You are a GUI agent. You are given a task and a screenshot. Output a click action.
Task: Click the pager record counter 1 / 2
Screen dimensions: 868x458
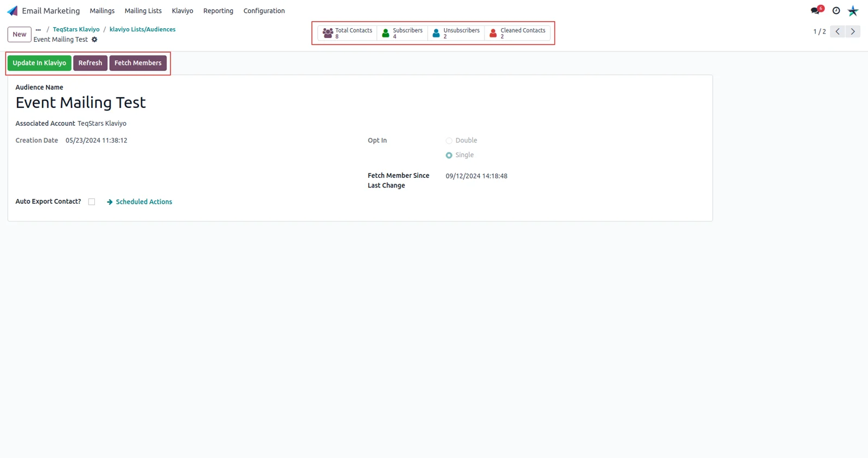pyautogui.click(x=819, y=31)
